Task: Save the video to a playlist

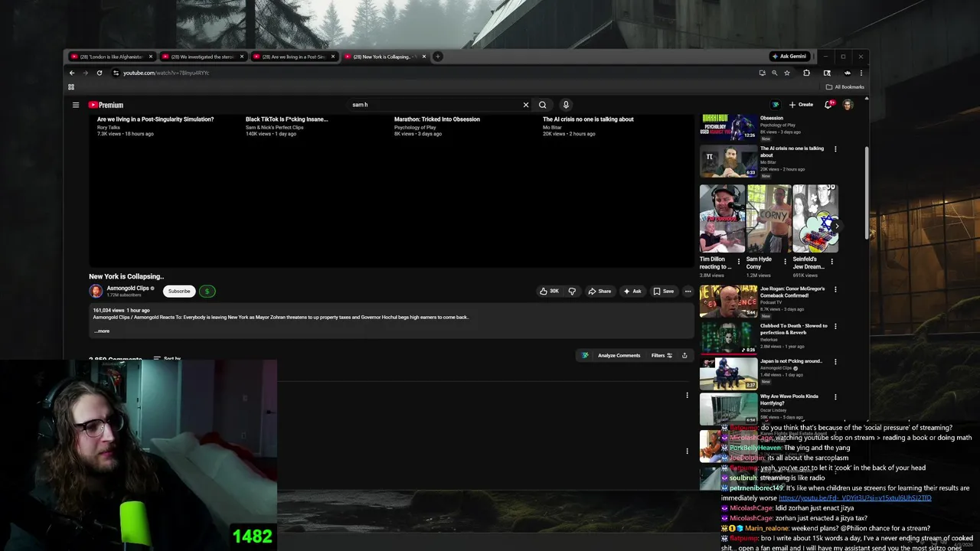Action: click(x=664, y=292)
